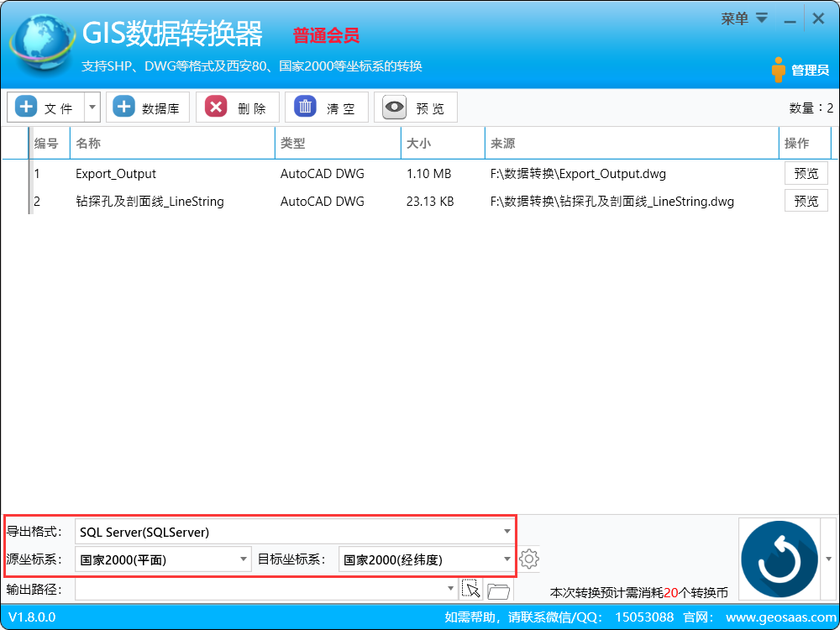Open the file button dropdown arrow
This screenshot has width=840, height=630.
pos(92,108)
